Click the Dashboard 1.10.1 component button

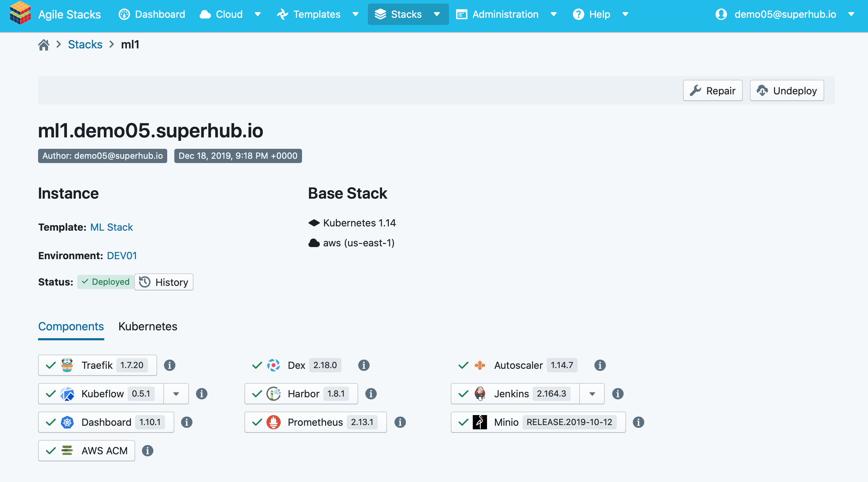[x=106, y=422]
